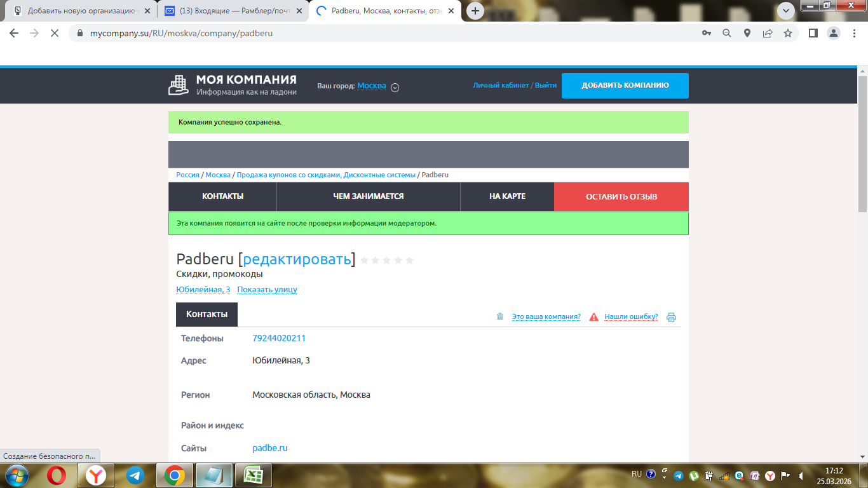Open the Москва breadcrumb link

pyautogui.click(x=218, y=175)
